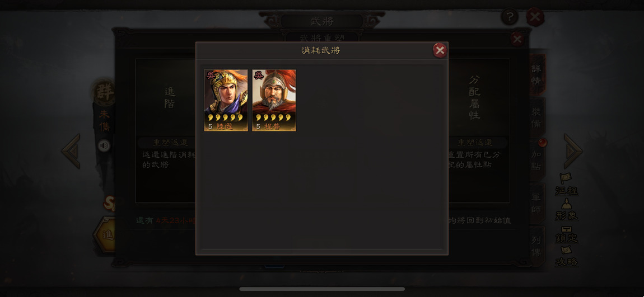The image size is (644, 297).
Task: Open the question mark help icon
Action: (x=510, y=17)
